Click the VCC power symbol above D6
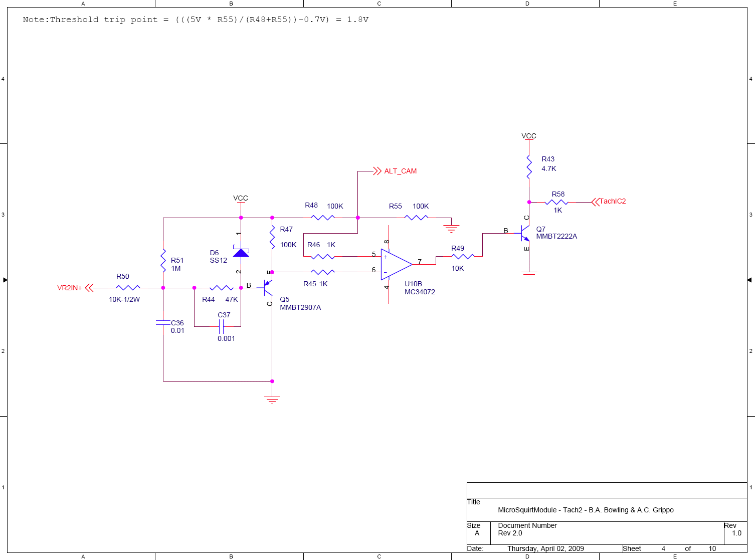Image resolution: width=755 pixels, height=560 pixels. tap(241, 199)
